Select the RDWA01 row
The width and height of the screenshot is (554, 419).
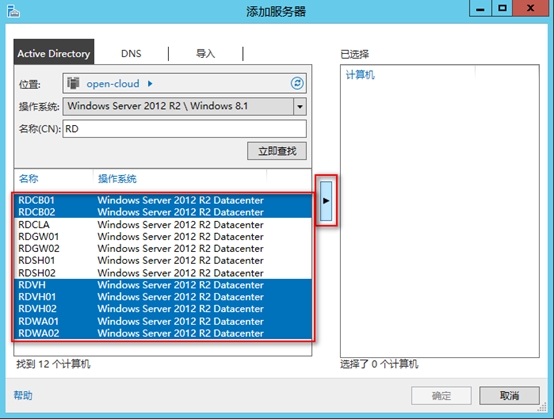click(x=163, y=321)
